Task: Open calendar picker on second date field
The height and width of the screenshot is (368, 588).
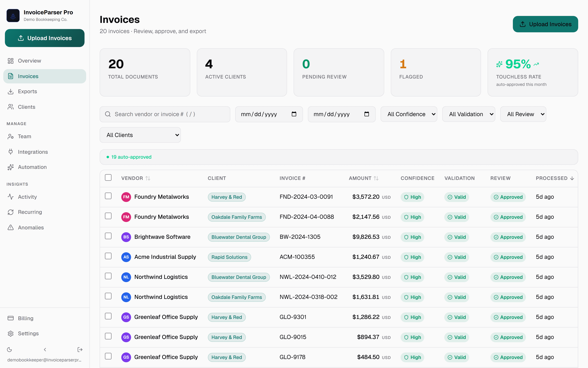Action: coord(367,114)
